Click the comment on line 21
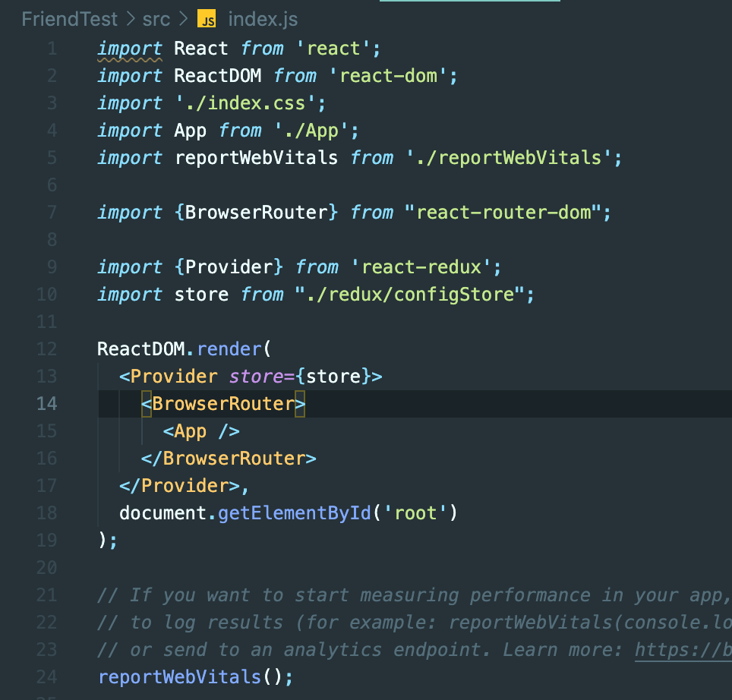The height and width of the screenshot is (700, 732). [415, 595]
